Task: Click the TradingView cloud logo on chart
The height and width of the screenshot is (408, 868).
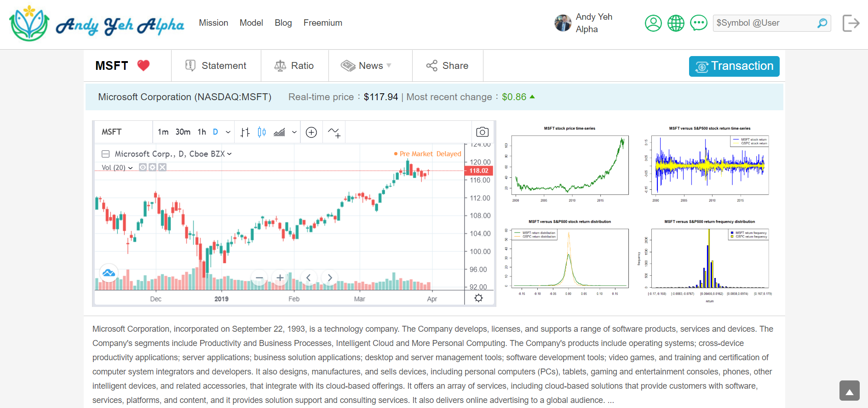Action: tap(109, 273)
